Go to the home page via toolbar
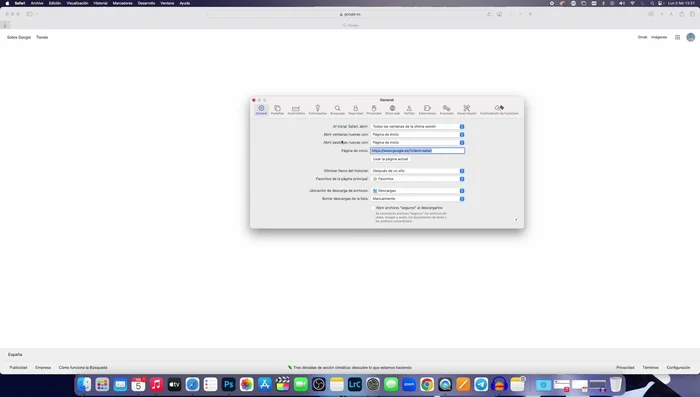The height and width of the screenshot is (397, 700). (499, 14)
